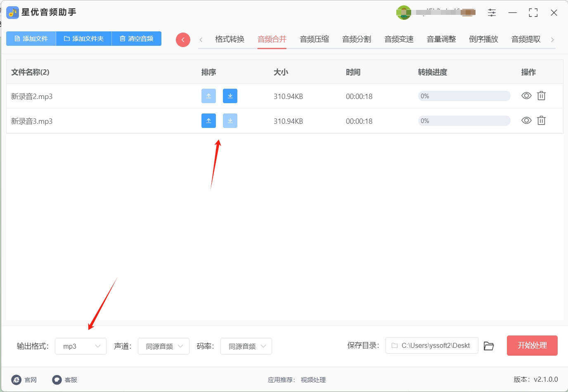Click the 版本: v2.1.0.0 version text
The image size is (568, 392).
click(536, 379)
